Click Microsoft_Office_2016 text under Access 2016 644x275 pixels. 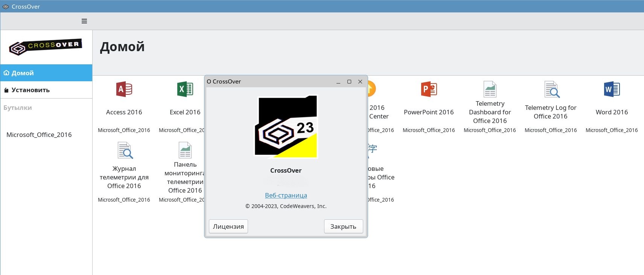pos(124,130)
